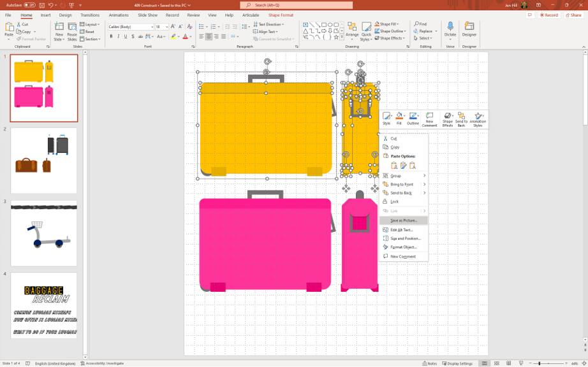Toggle Bold formatting in the Font group

111,37
